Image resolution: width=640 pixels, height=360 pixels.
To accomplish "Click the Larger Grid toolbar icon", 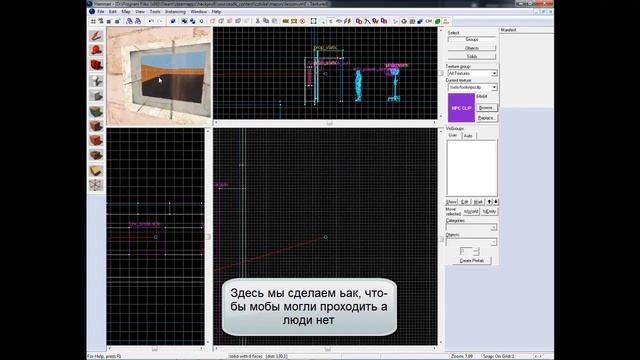I will tap(118, 21).
